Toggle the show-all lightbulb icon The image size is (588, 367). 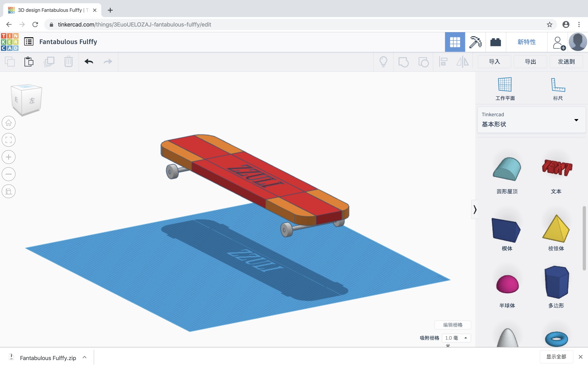pos(383,62)
